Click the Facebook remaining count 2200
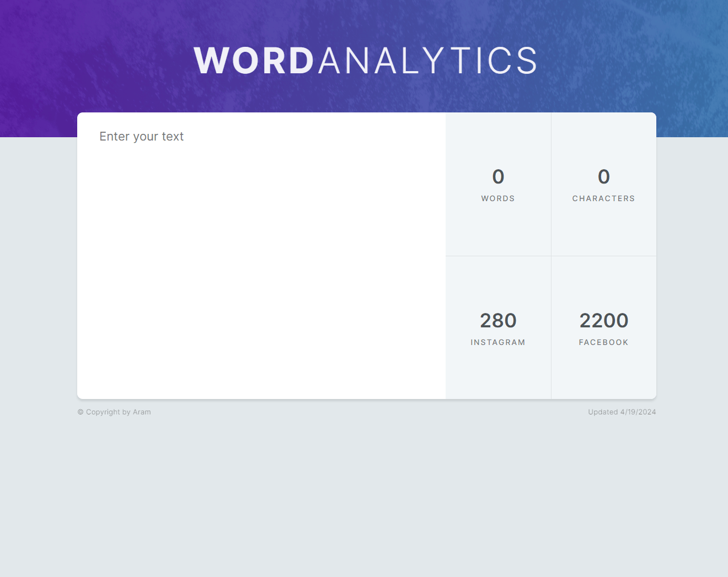 (603, 321)
